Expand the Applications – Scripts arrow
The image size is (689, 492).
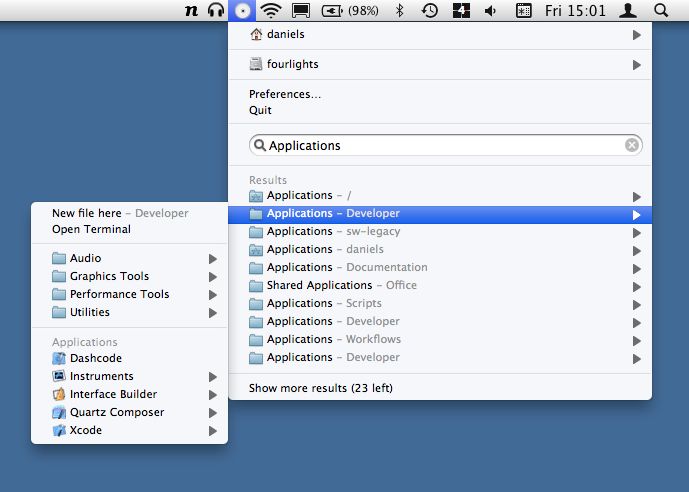(x=636, y=305)
